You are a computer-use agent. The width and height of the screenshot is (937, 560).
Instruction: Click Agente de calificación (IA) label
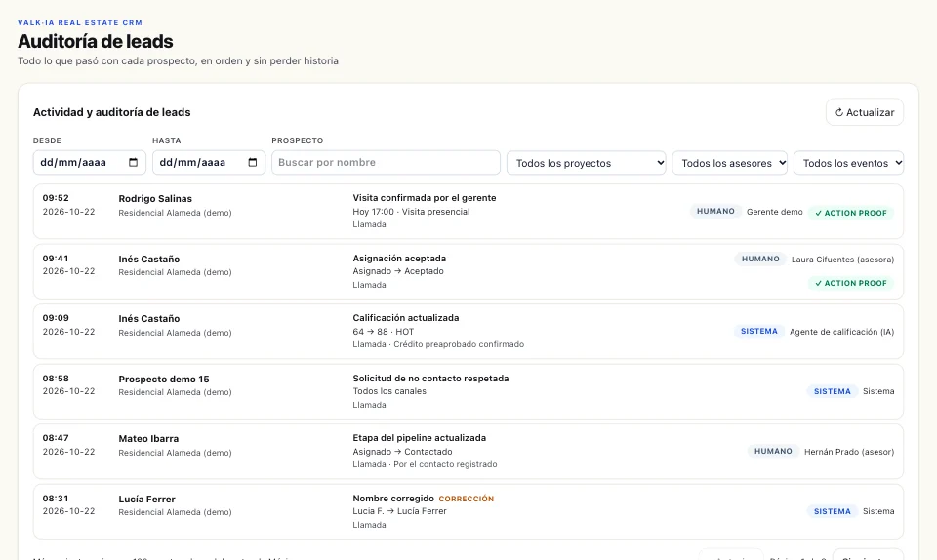(842, 332)
